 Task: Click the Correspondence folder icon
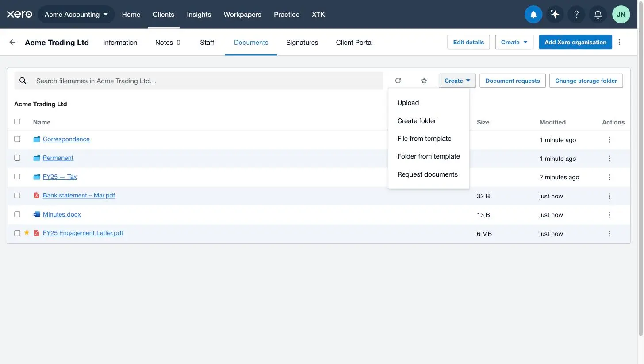coord(37,139)
